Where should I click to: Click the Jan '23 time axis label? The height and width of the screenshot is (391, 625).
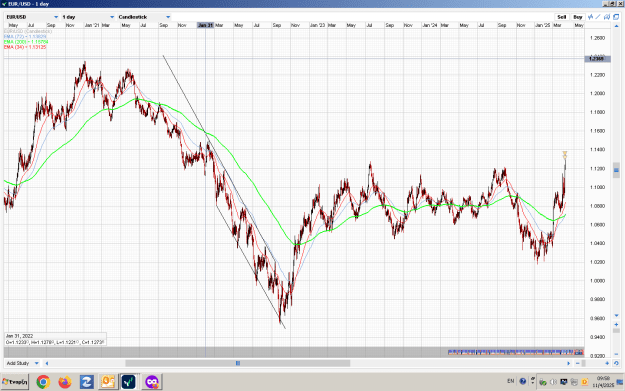click(317, 25)
